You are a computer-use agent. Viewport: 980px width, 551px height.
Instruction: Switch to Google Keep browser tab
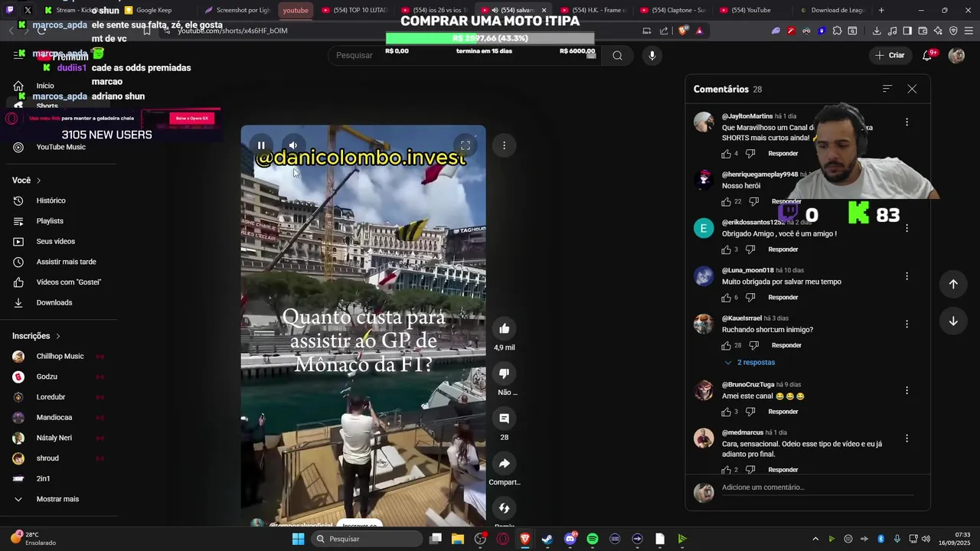coord(157,10)
